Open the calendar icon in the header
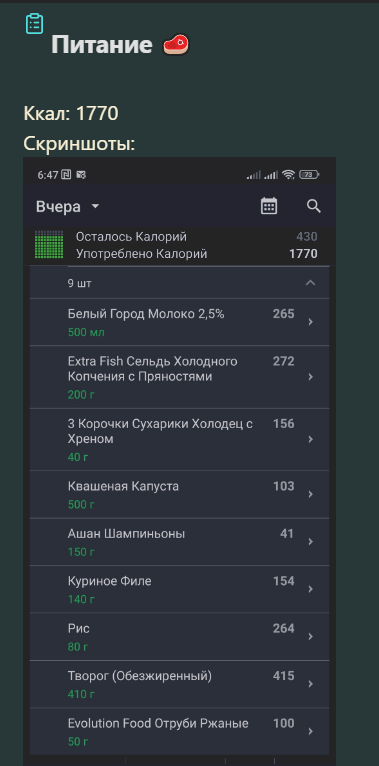Screen dimensions: 379x766 click(269, 206)
